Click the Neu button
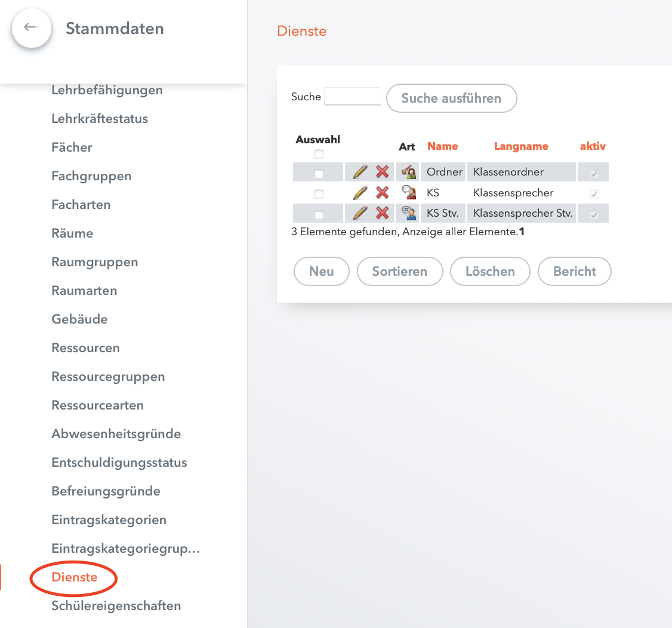The height and width of the screenshot is (628, 672). pyautogui.click(x=322, y=272)
